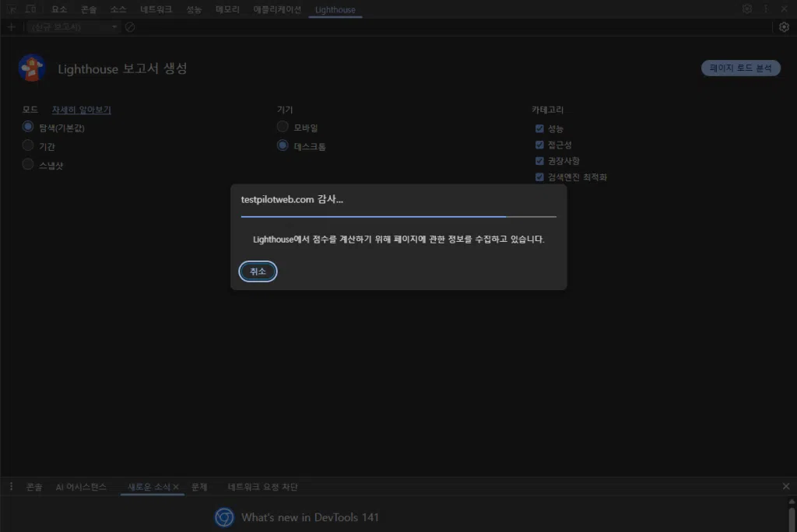Toggle the device toolbar icon

(x=30, y=9)
